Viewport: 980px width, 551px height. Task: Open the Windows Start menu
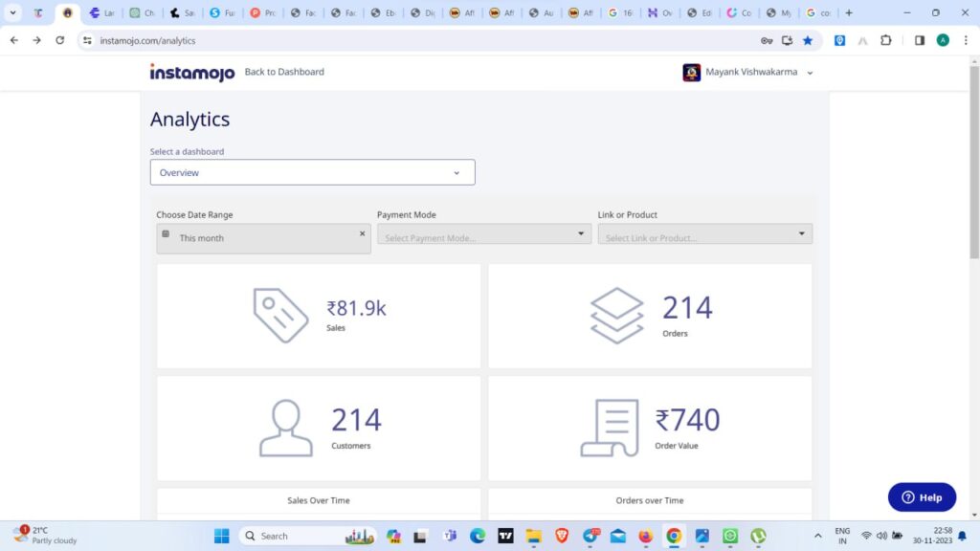coord(222,536)
